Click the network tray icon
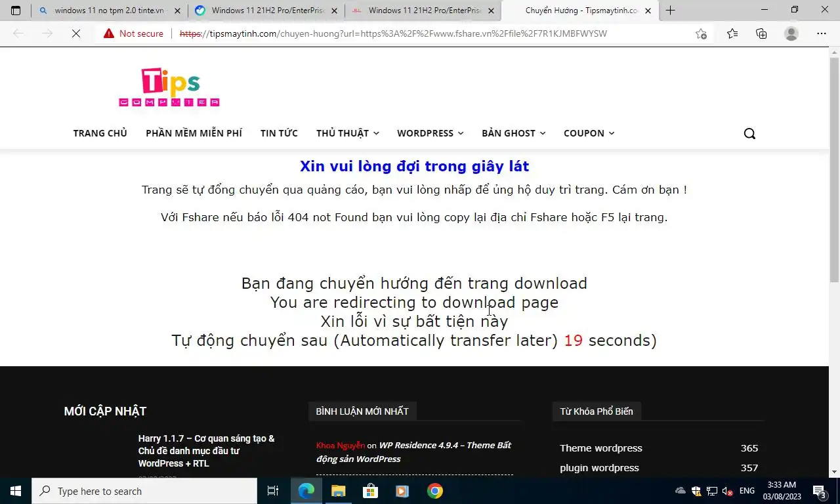The width and height of the screenshot is (840, 504). coord(712,491)
